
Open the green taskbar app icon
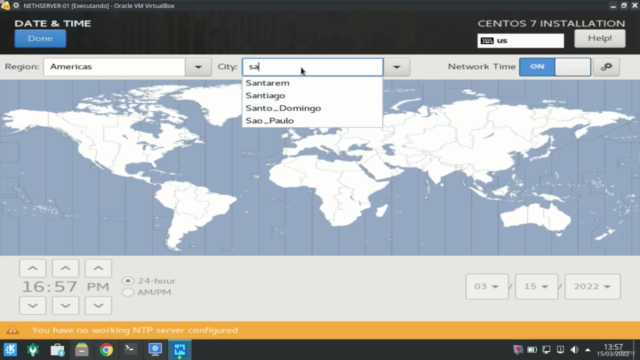point(33,350)
